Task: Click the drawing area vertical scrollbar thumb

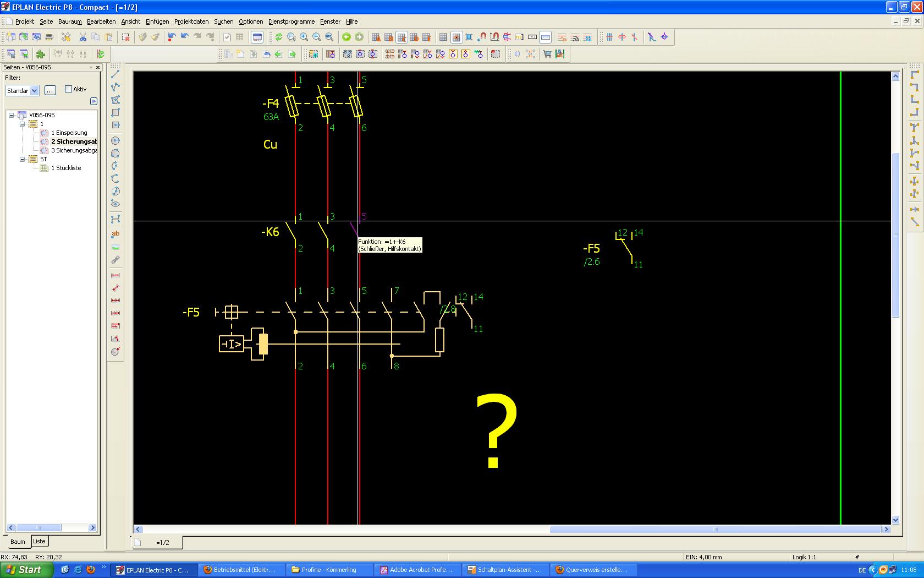Action: pos(895,235)
